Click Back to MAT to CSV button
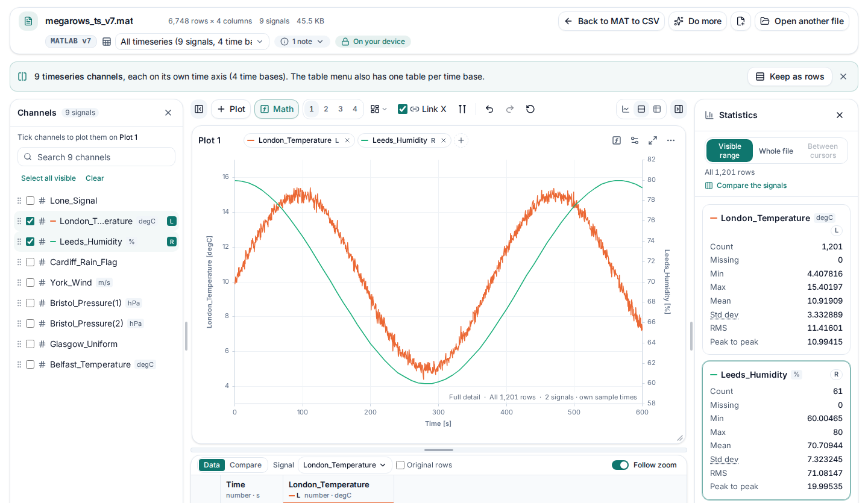The width and height of the screenshot is (868, 503). tap(611, 21)
